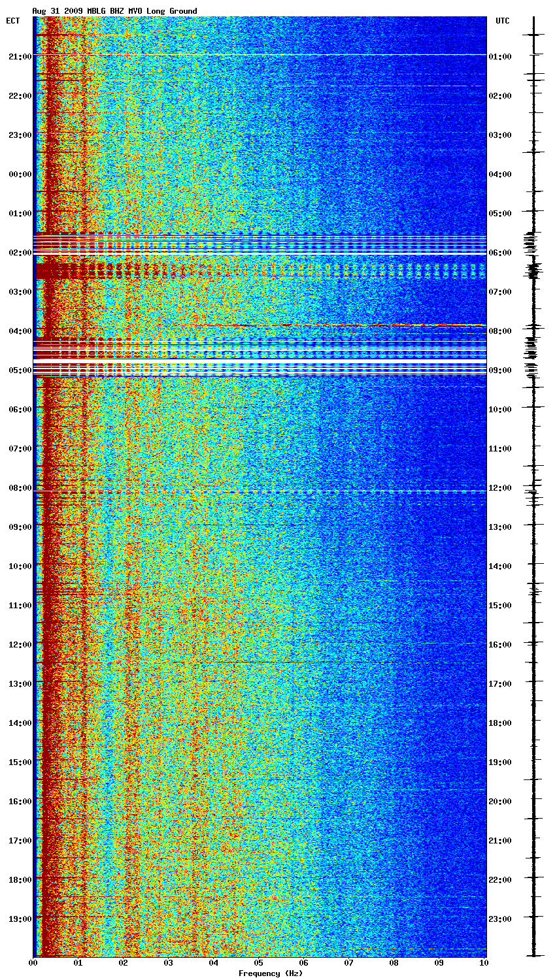Click the 08:00 UTC time label
The width and height of the screenshot is (557, 980).
coord(499,331)
